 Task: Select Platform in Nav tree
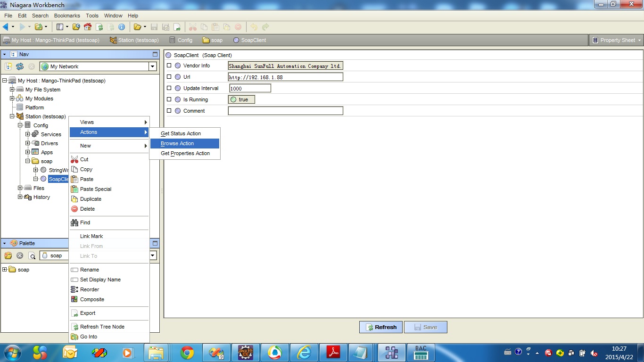34,107
